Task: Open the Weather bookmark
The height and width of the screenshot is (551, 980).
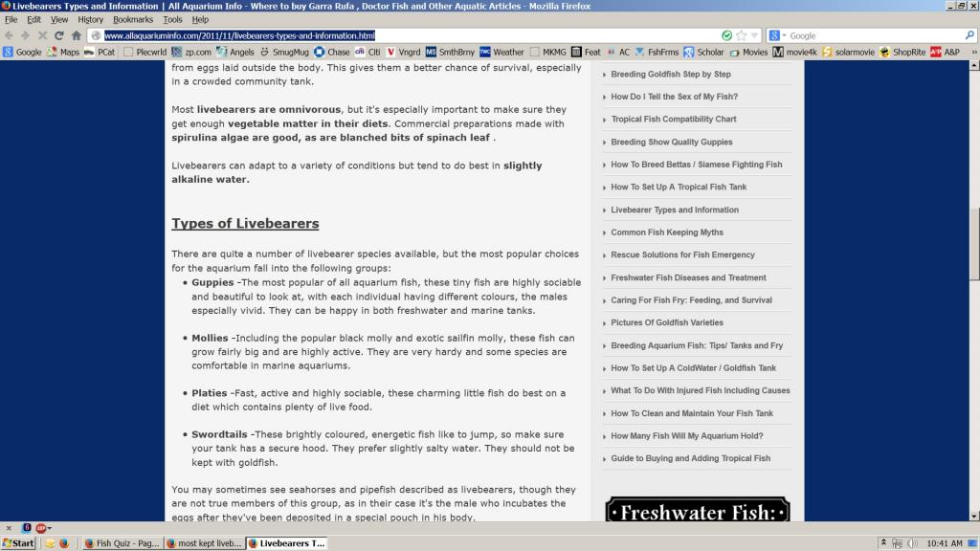Action: pyautogui.click(x=501, y=52)
